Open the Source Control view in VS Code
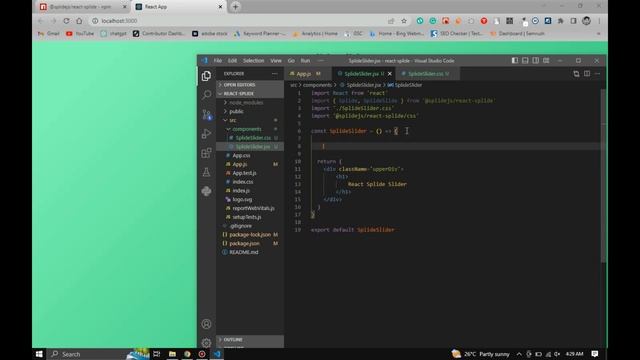 click(207, 114)
